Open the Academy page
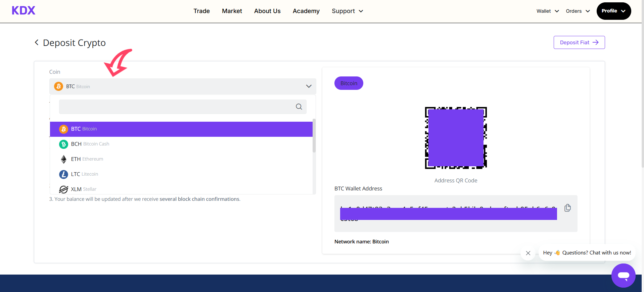Image resolution: width=644 pixels, height=292 pixels. (x=306, y=11)
